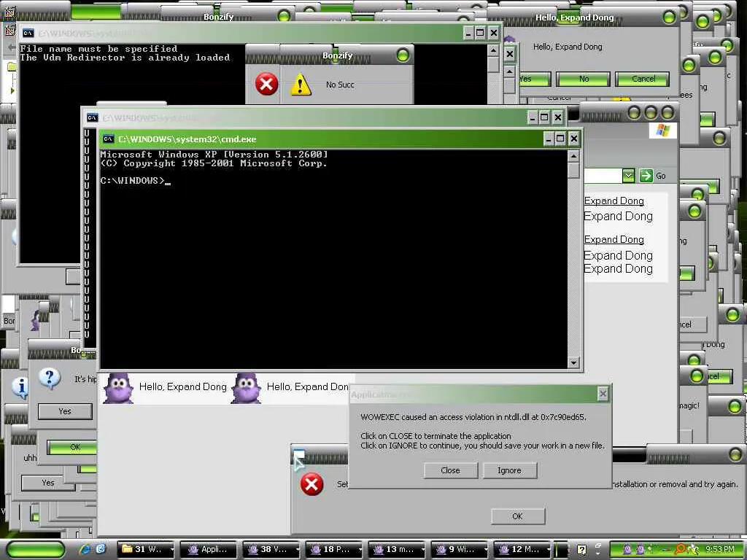Click the Internet Explorer quick launch icon

tap(85, 549)
